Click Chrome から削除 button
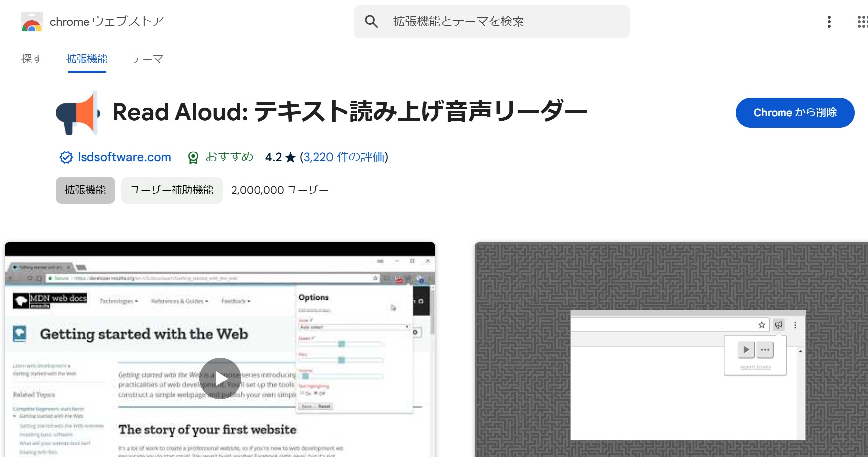Screen dimensions: 868x457 click(x=795, y=113)
